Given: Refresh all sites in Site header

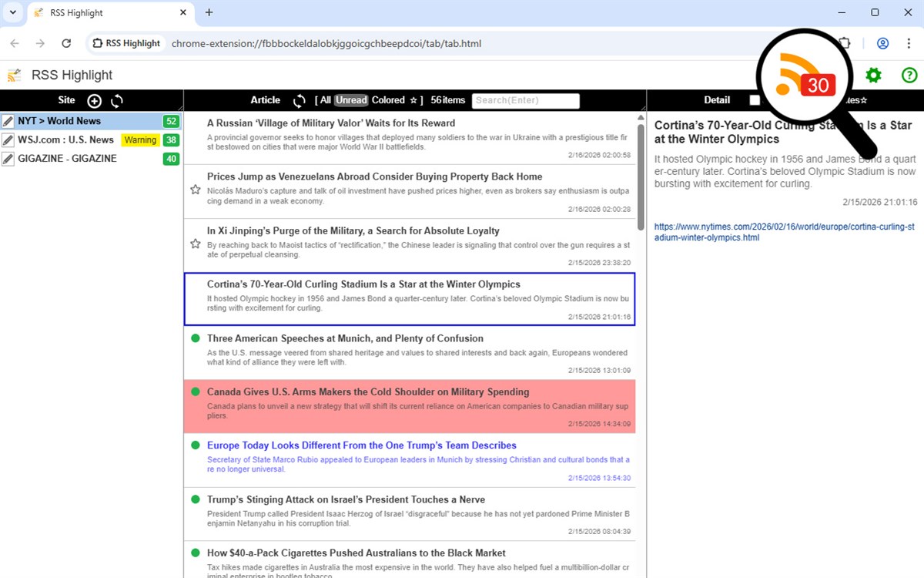Looking at the screenshot, I should (x=117, y=101).
